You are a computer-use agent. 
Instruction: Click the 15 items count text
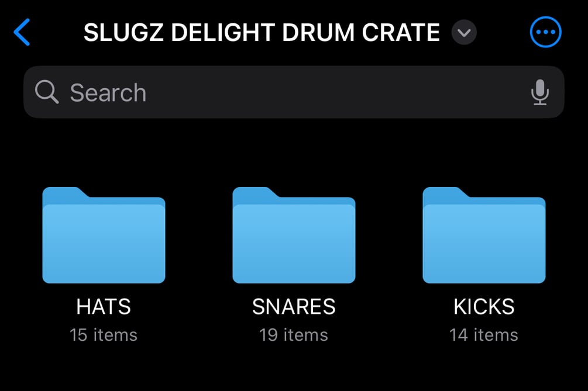[104, 335]
